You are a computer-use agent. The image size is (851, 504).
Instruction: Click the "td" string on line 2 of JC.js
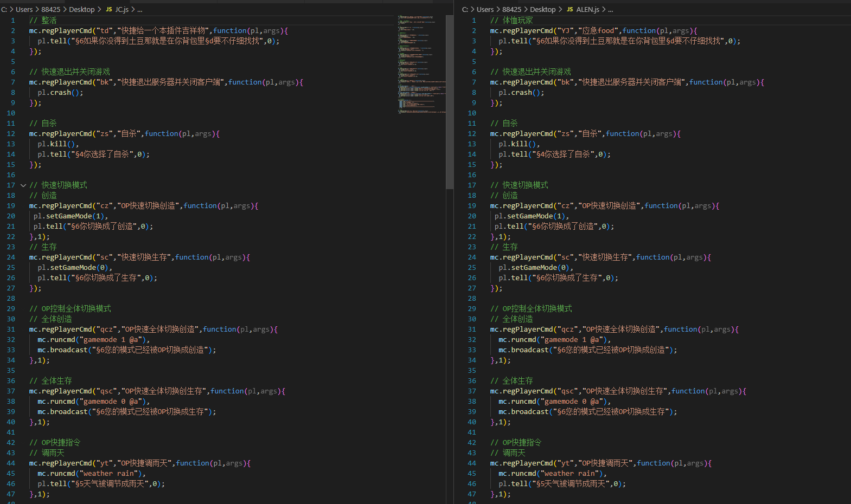tap(105, 31)
